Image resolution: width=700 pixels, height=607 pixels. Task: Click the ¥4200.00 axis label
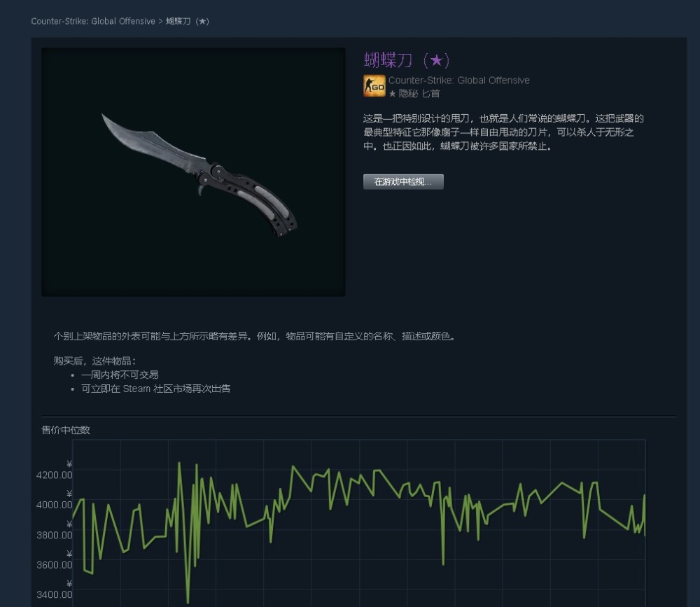pos(55,470)
